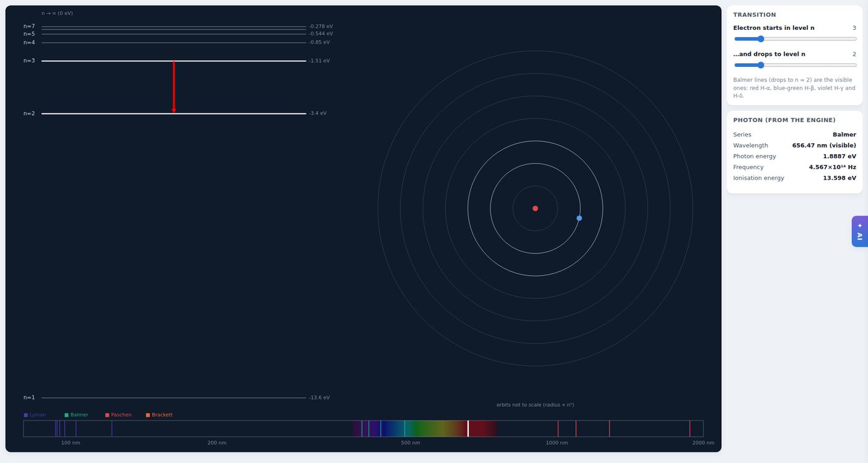Viewport: 868px width, 463px height.
Task: Select the Brackett legend entry
Action: pos(159,415)
